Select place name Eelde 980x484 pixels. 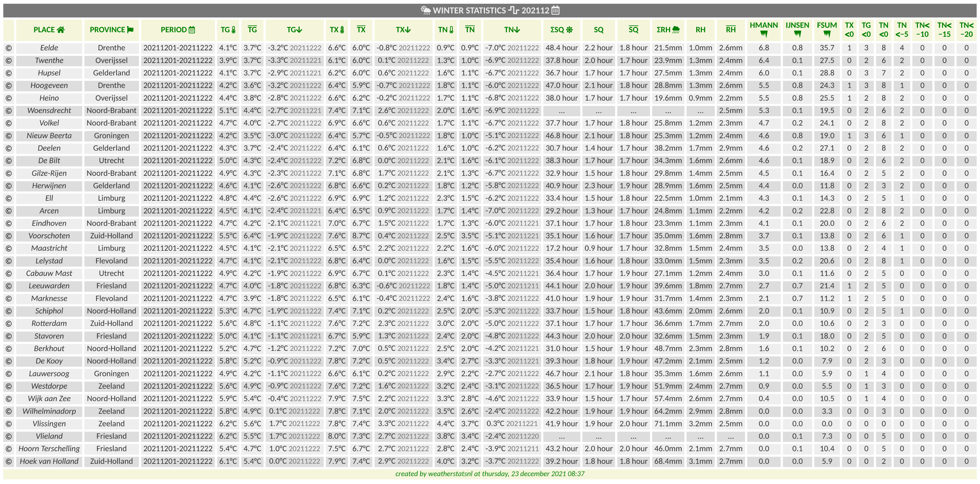tap(49, 48)
